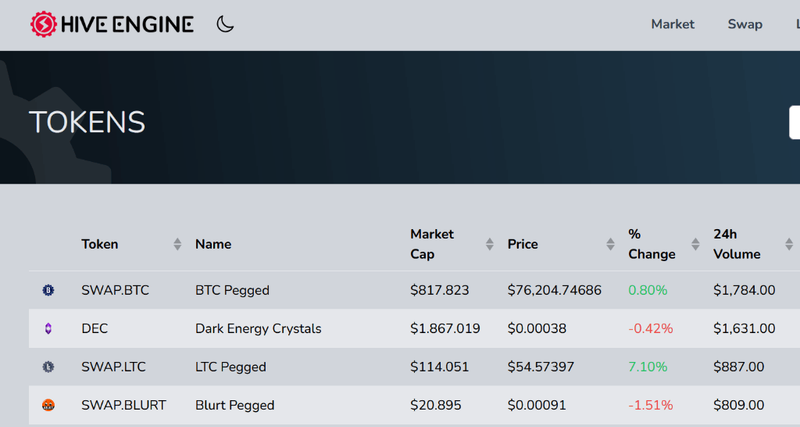The width and height of the screenshot is (800, 427).
Task: Click market cap $817.823
Action: (x=439, y=290)
